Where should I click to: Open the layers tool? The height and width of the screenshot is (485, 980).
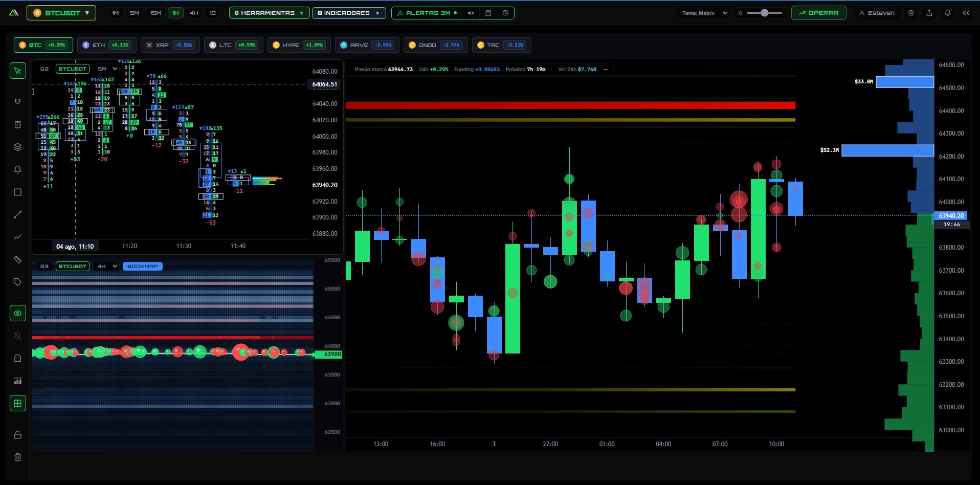(x=18, y=147)
